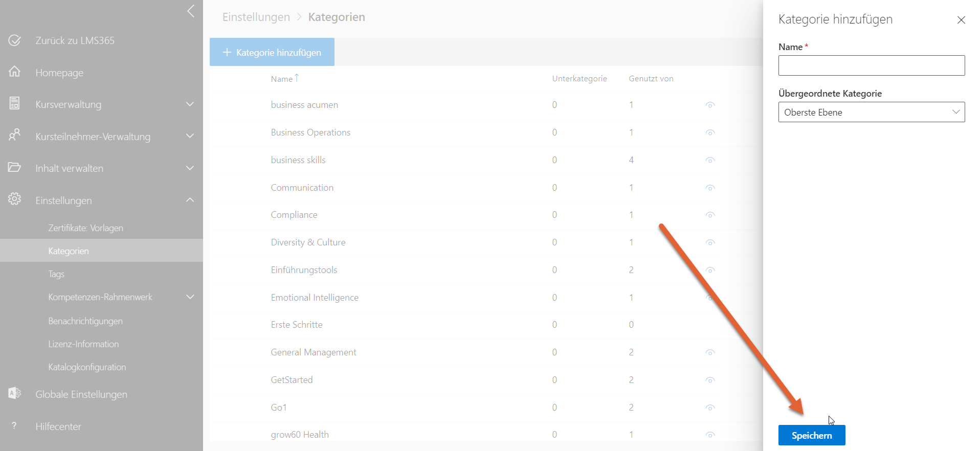The width and height of the screenshot is (980, 451).
Task: Toggle visibility eye for GetStarted category
Action: click(x=710, y=380)
